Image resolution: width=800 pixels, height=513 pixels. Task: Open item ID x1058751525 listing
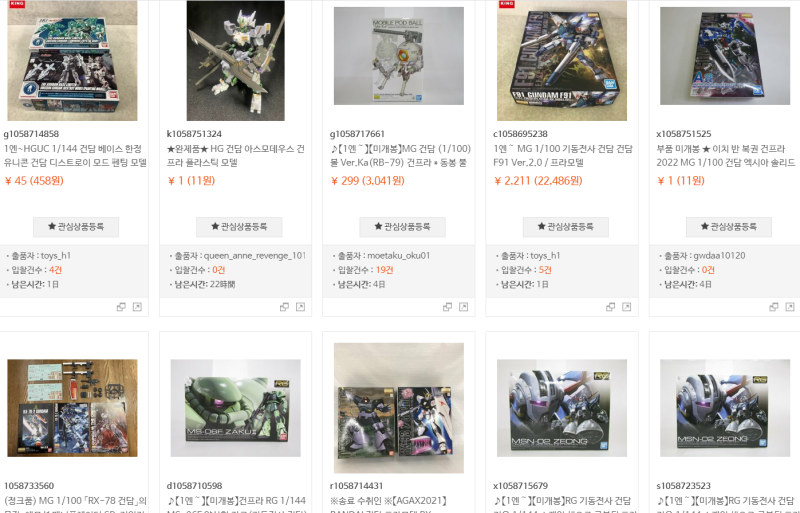pyautogui.click(x=684, y=134)
